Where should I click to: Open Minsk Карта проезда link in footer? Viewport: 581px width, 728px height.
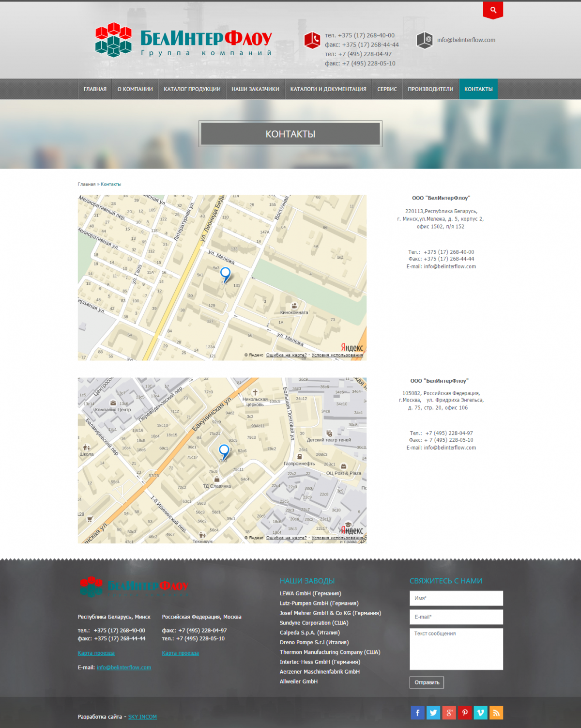(x=96, y=653)
